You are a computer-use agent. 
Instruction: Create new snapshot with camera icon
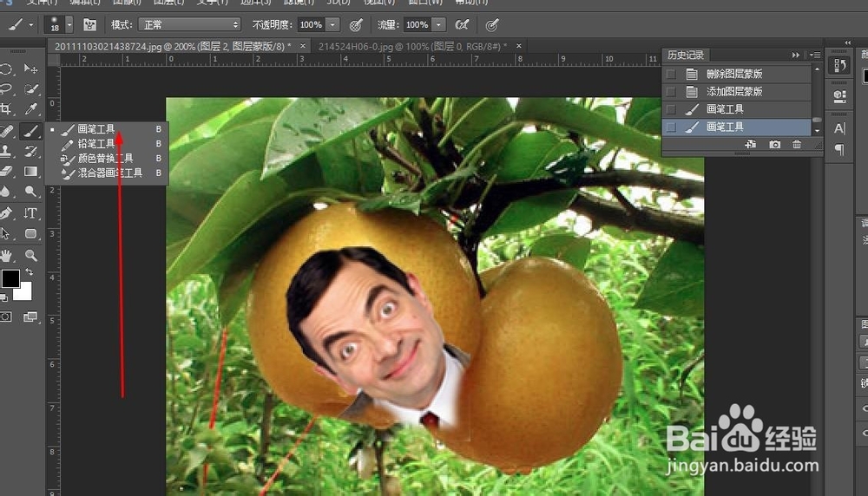coord(774,144)
